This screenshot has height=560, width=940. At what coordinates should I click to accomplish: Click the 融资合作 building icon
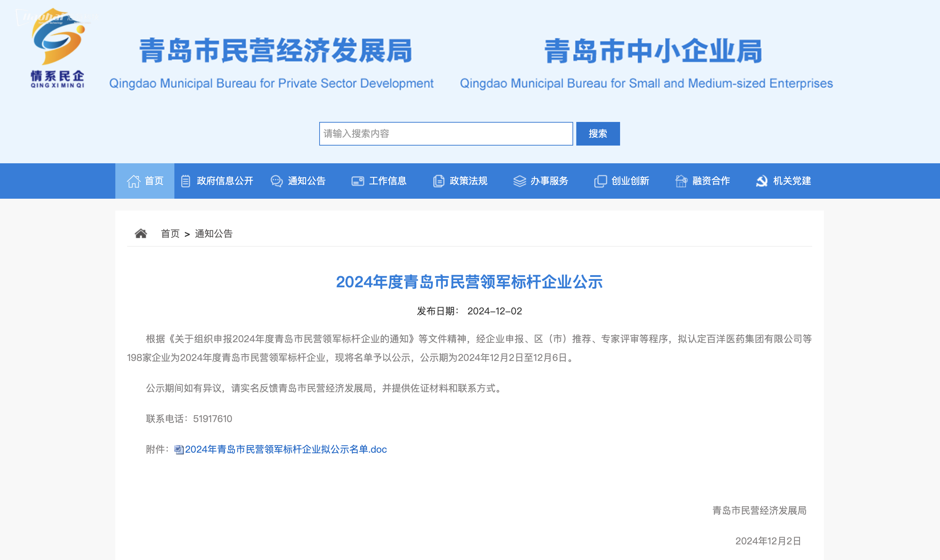pos(681,181)
